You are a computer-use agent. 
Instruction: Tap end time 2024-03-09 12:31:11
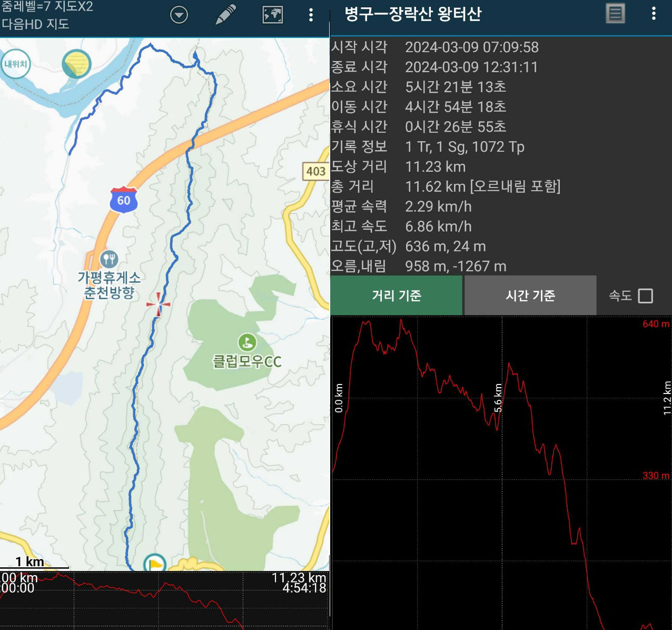(x=471, y=67)
